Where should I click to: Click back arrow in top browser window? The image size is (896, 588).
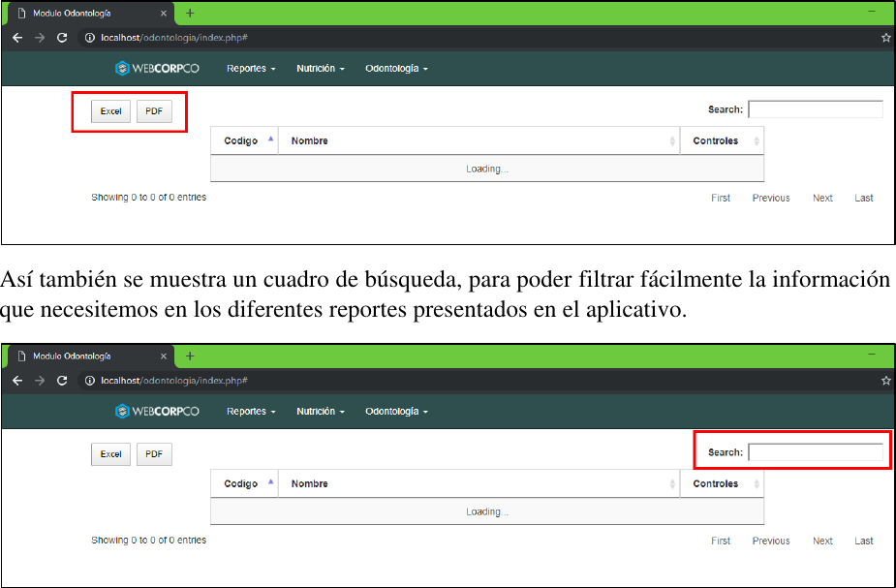coord(17,38)
